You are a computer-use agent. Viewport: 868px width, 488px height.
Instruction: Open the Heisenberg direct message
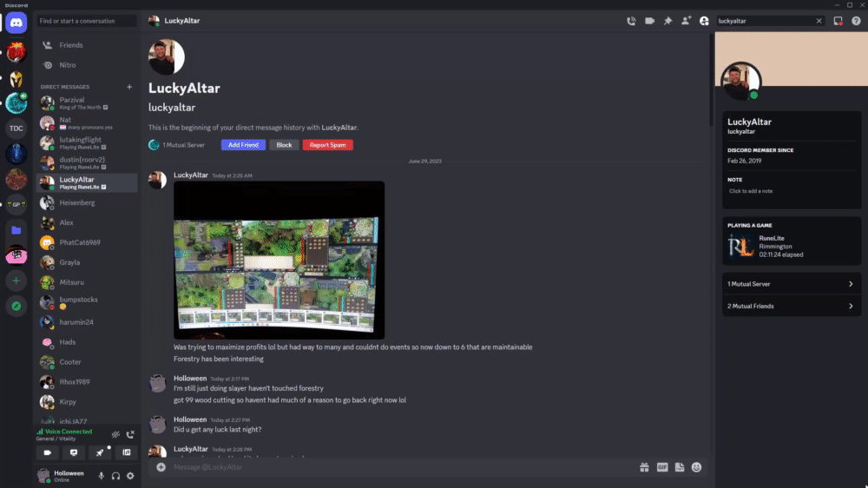click(x=87, y=202)
